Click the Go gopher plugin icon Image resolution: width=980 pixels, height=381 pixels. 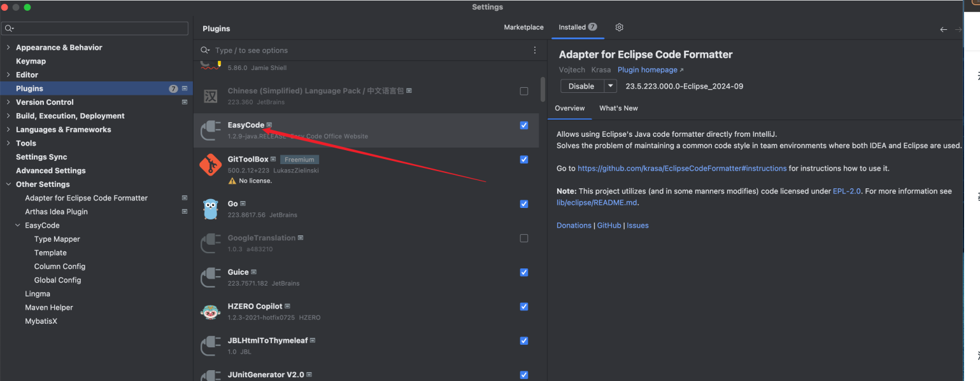(x=211, y=209)
